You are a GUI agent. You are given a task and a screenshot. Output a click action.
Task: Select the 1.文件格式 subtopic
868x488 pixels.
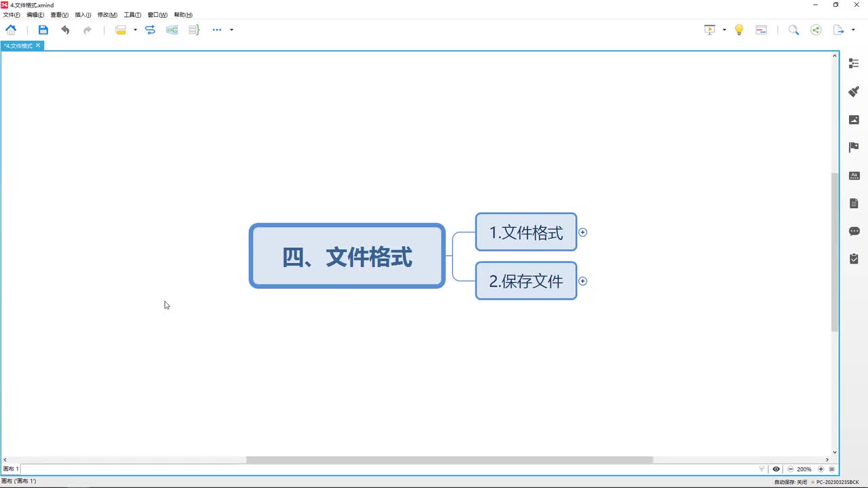[x=526, y=232]
